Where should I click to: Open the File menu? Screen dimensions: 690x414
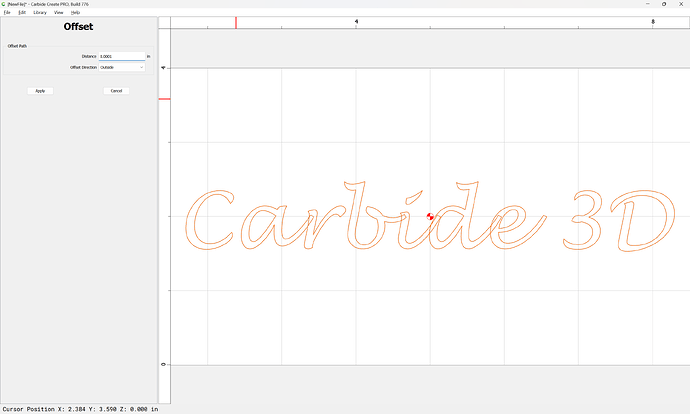(x=7, y=12)
